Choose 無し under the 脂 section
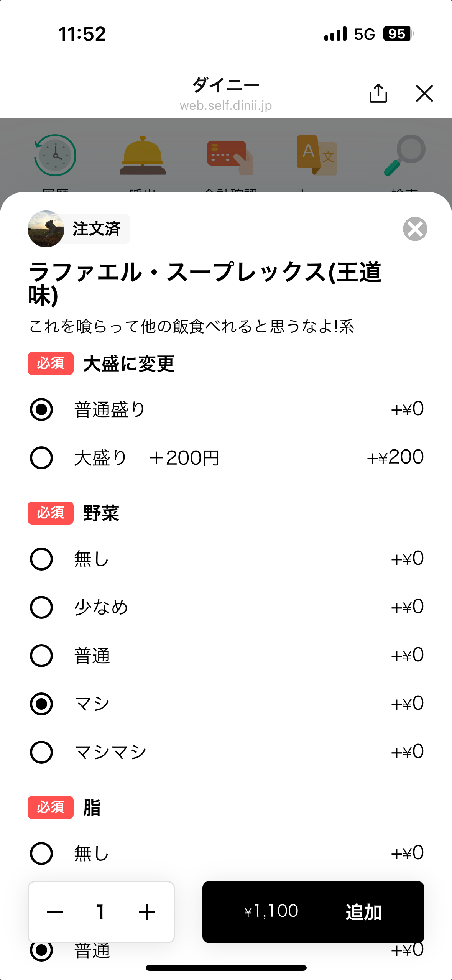The width and height of the screenshot is (452, 980). [x=41, y=853]
